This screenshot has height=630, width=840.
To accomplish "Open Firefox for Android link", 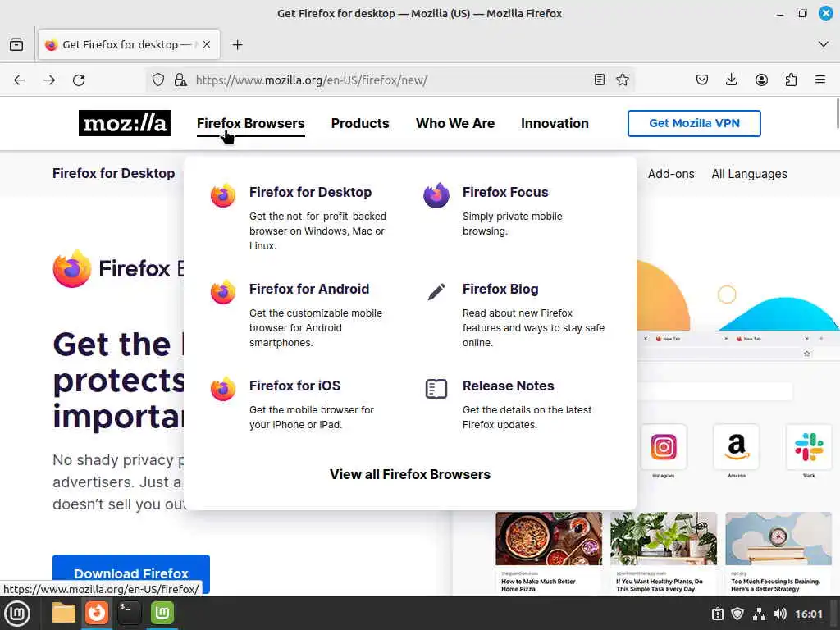I will (x=309, y=290).
